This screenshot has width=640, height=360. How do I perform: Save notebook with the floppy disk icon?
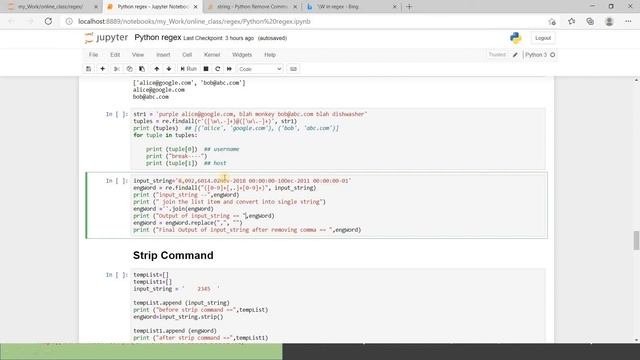point(89,69)
